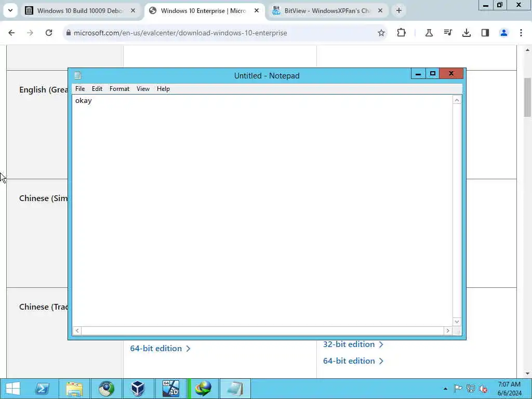Open the browser downloads icon

pos(467,33)
